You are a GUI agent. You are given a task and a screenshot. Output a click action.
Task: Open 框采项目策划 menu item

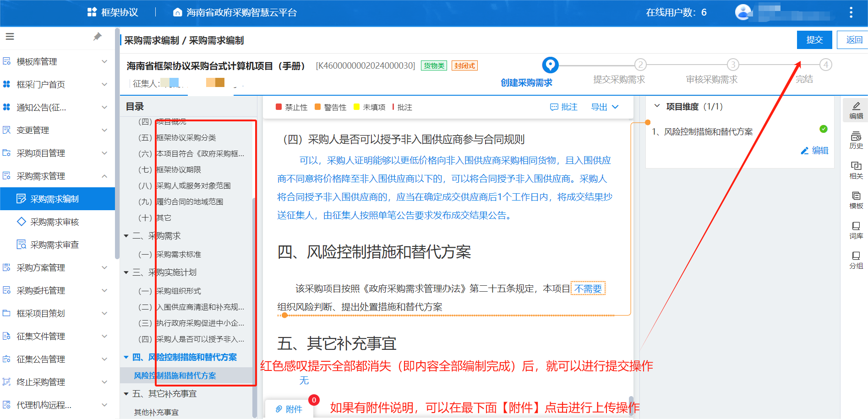click(57, 313)
